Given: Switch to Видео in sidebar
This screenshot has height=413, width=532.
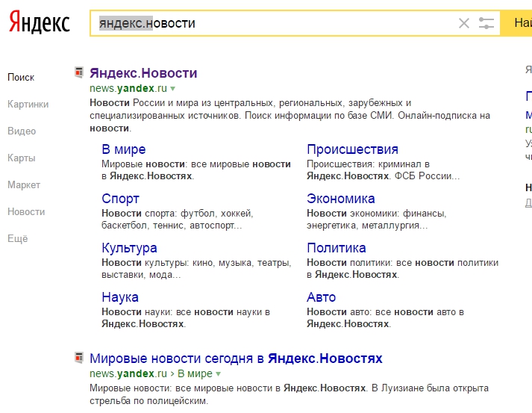Looking at the screenshot, I should point(22,131).
